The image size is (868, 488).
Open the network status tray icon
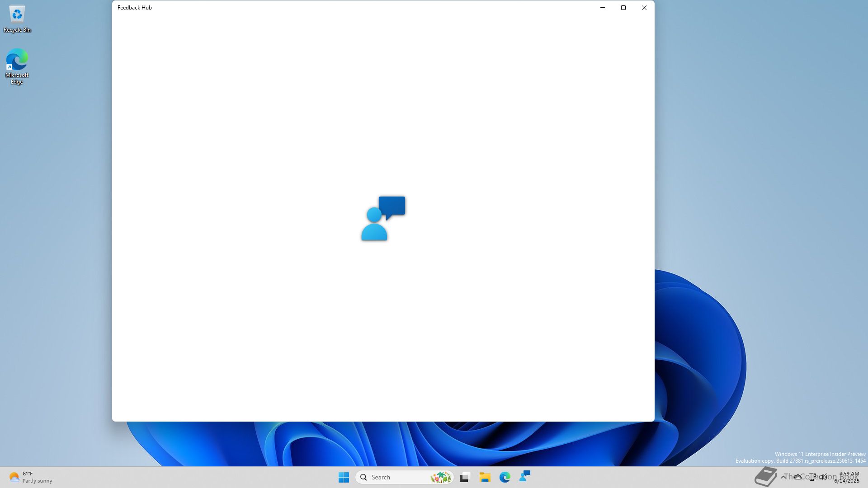pyautogui.click(x=812, y=477)
